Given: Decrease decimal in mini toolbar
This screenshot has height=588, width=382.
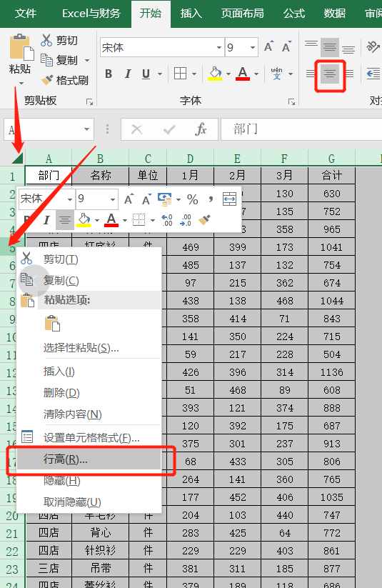Looking at the screenshot, I should (186, 220).
